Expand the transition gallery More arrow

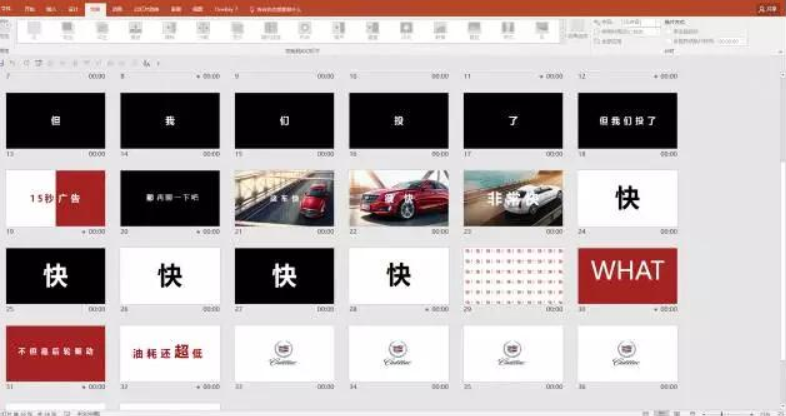tap(562, 38)
